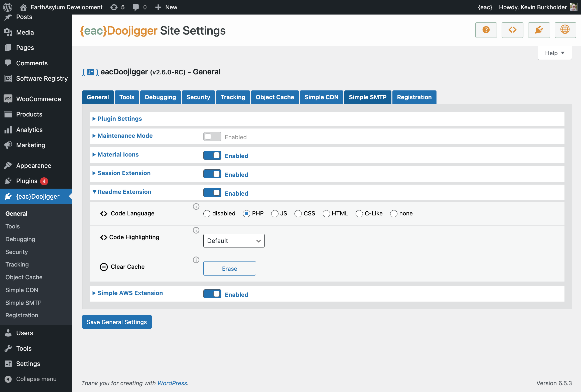Click Save General Settings button
This screenshot has width=581, height=392.
tap(117, 322)
